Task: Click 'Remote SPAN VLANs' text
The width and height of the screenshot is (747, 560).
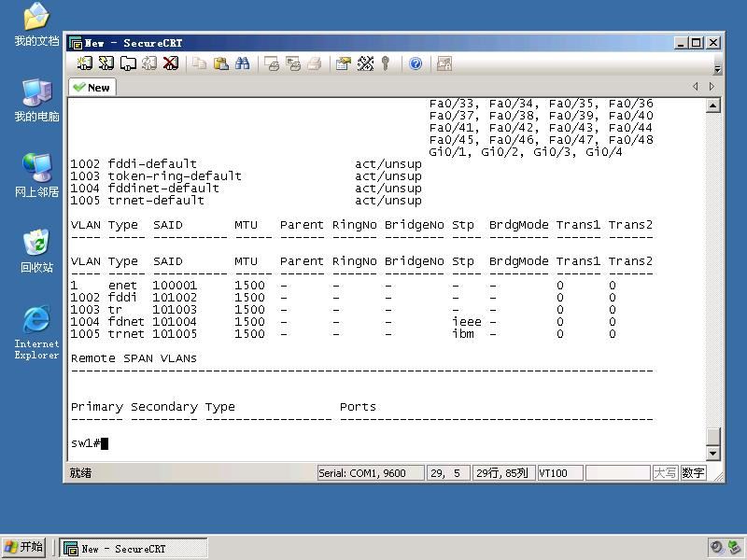Action: (134, 358)
